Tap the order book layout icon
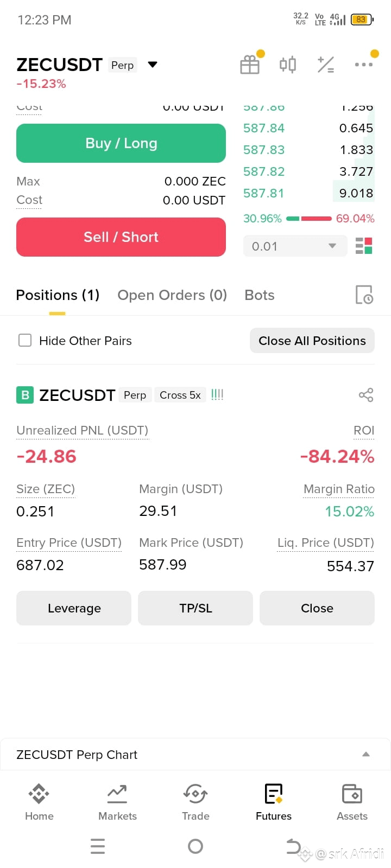Image resolution: width=391 pixels, height=868 pixels. tap(364, 246)
